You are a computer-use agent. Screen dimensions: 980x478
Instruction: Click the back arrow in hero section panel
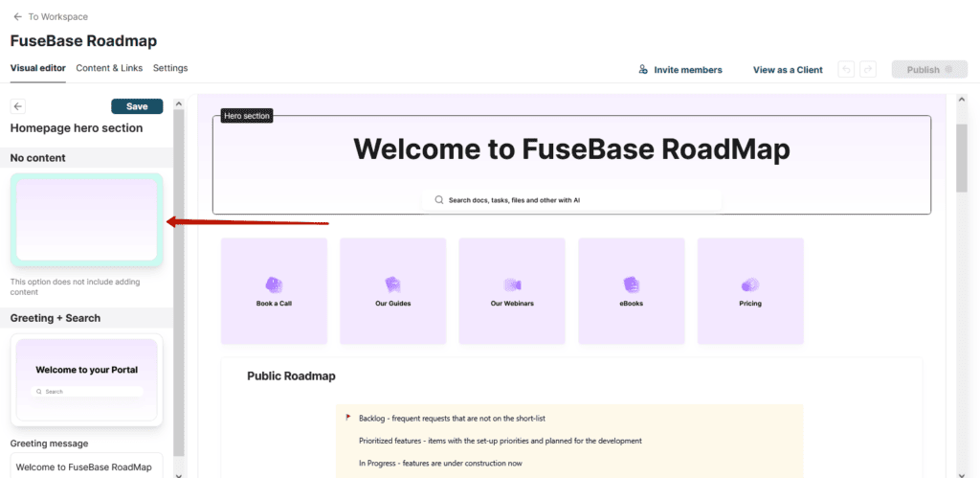coord(18,106)
